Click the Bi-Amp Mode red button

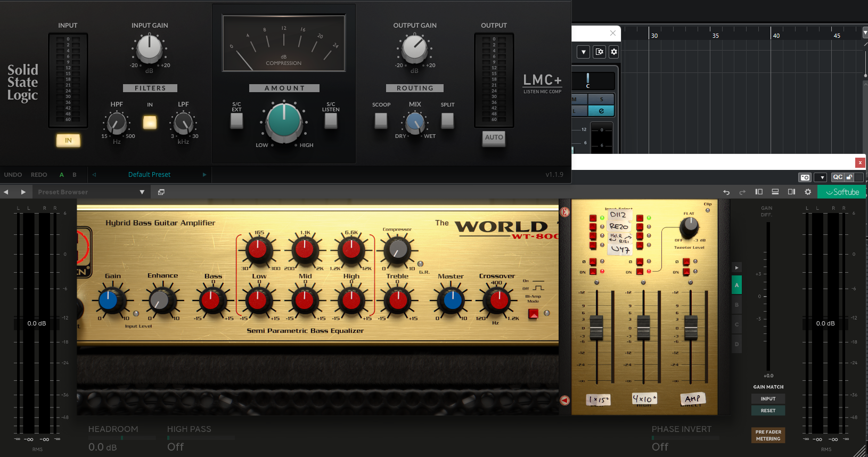533,314
